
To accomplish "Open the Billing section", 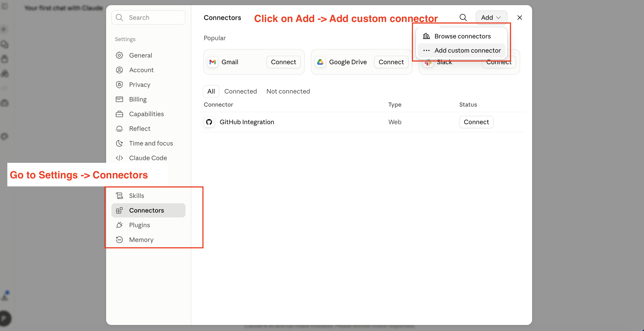I will 148,99.
